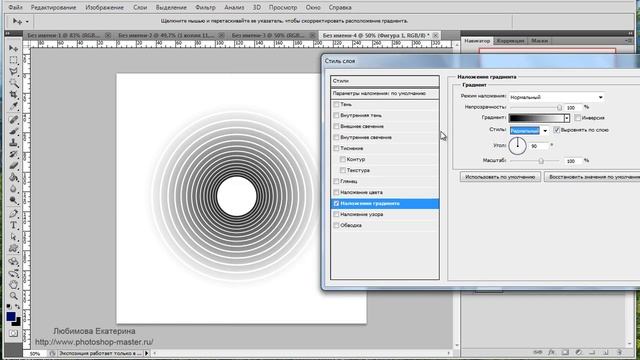Click Использовать по умолчанию button
Image resolution: width=640 pixels, height=360 pixels.
point(500,177)
